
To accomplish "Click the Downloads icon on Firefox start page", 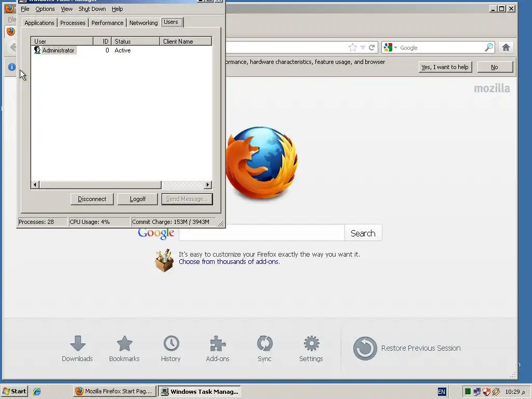I will 78,343.
